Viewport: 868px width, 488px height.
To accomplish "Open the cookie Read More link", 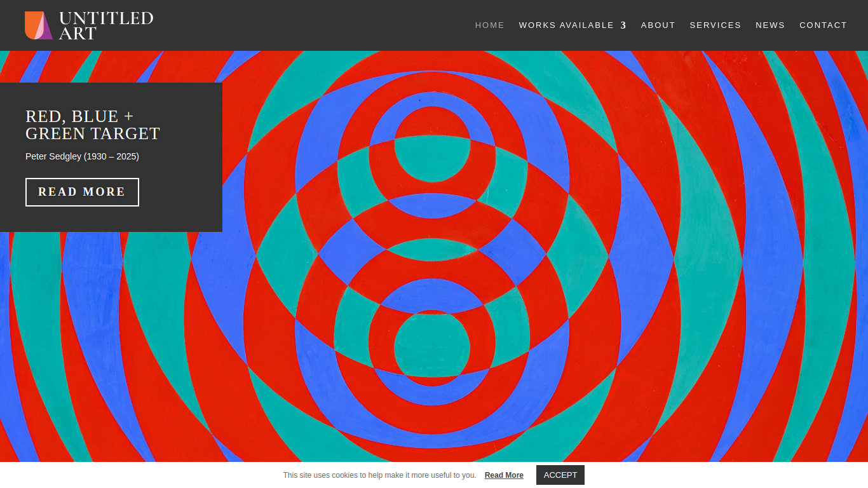I will pos(504,475).
